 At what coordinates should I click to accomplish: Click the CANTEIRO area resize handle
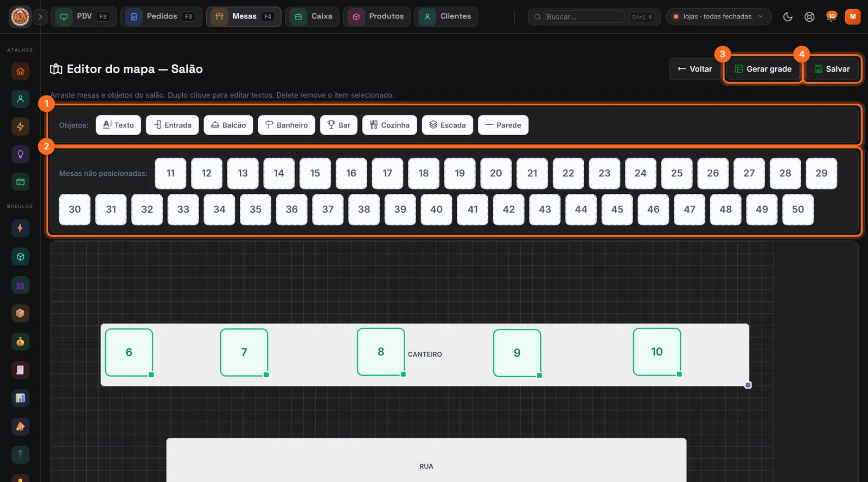(748, 385)
